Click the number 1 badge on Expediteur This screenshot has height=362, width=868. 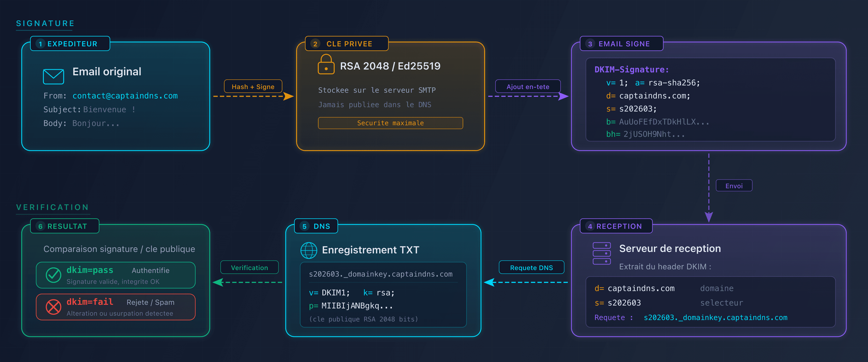[41, 44]
